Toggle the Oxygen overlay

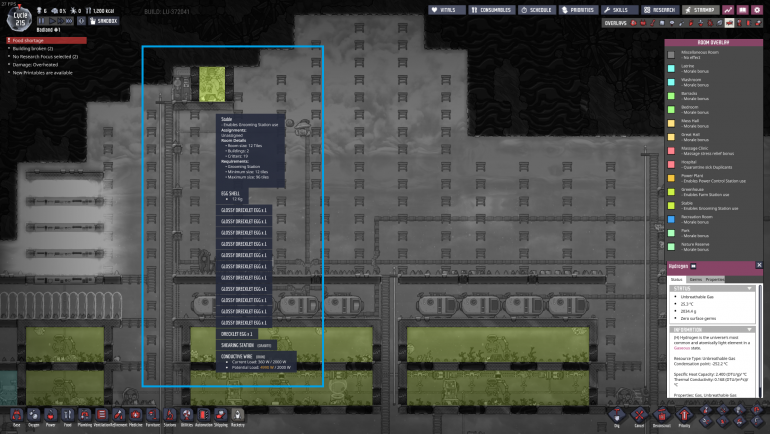(x=633, y=23)
